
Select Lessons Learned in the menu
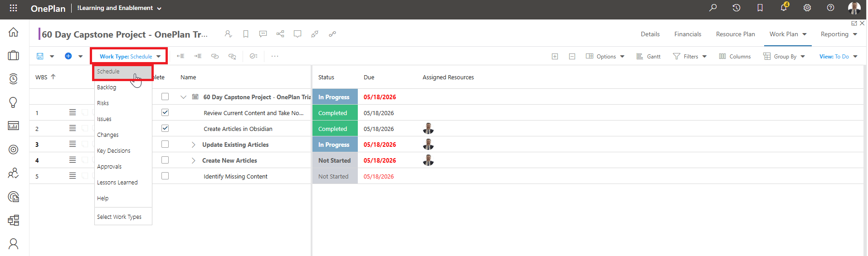click(123, 183)
